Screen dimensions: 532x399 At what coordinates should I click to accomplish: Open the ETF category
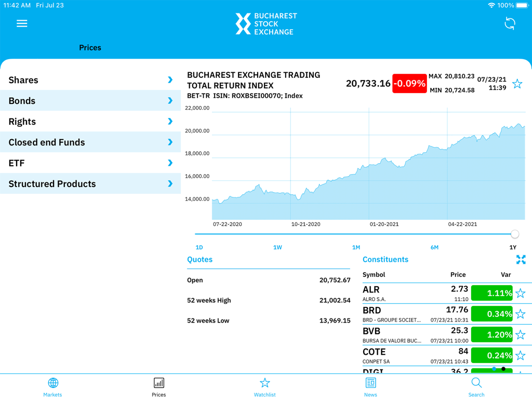click(x=91, y=163)
